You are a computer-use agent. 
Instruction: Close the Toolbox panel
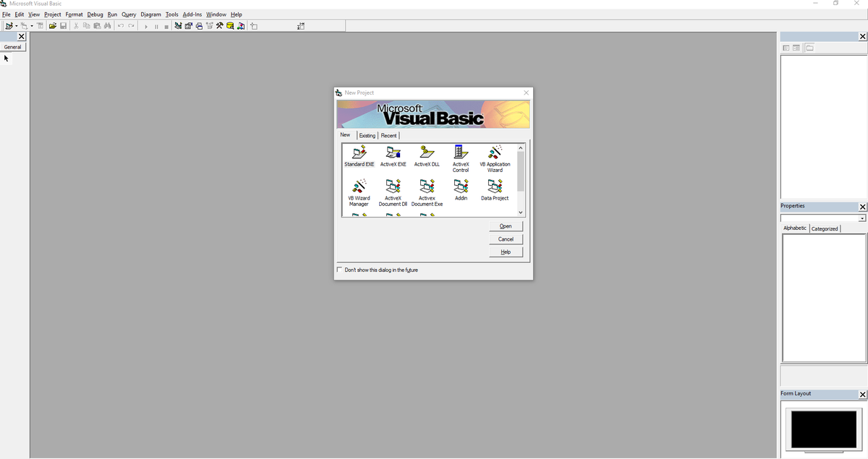pyautogui.click(x=22, y=37)
